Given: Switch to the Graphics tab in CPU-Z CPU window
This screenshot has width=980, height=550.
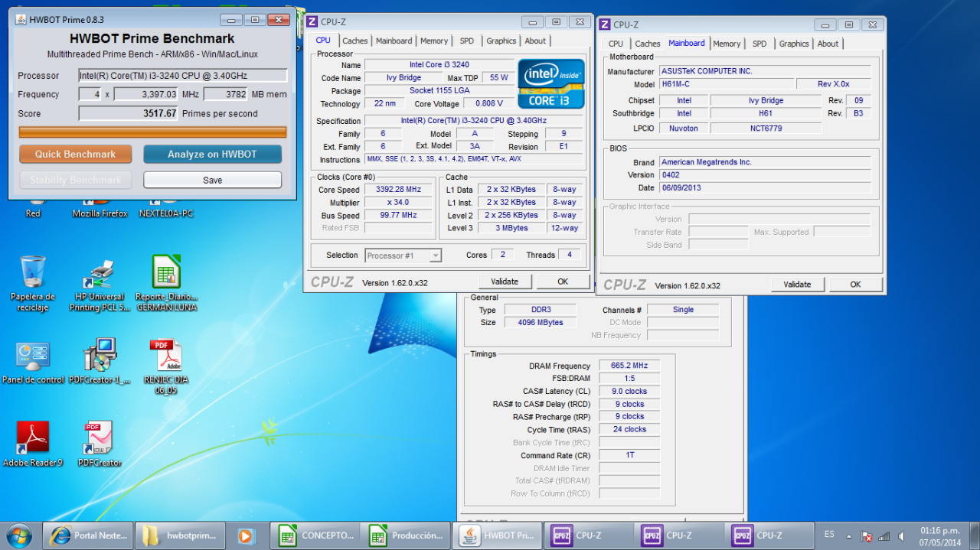Looking at the screenshot, I should (x=501, y=41).
